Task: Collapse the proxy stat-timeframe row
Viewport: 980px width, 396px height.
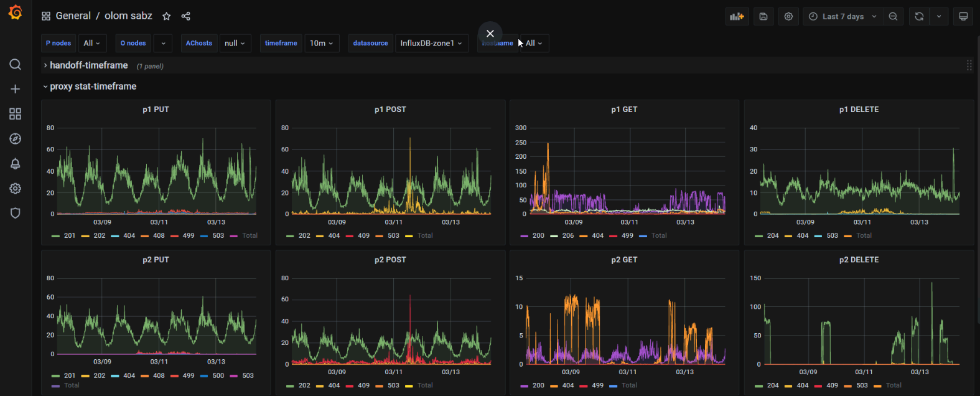Action: pos(93,87)
